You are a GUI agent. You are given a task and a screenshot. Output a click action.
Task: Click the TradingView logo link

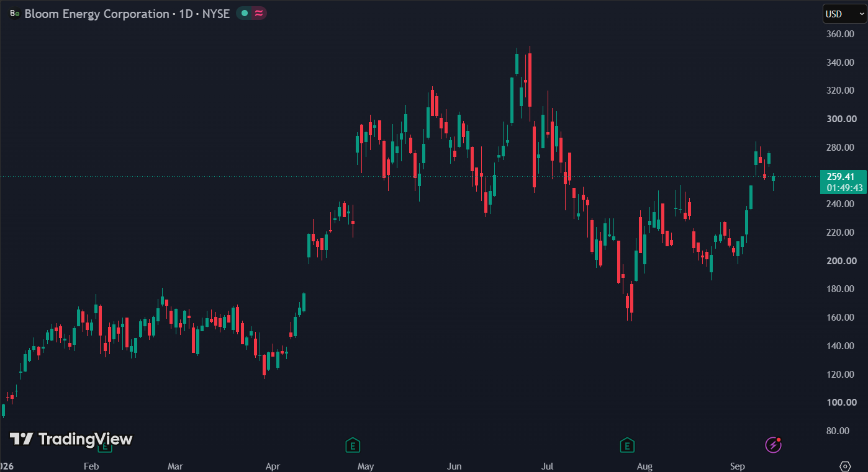click(71, 439)
